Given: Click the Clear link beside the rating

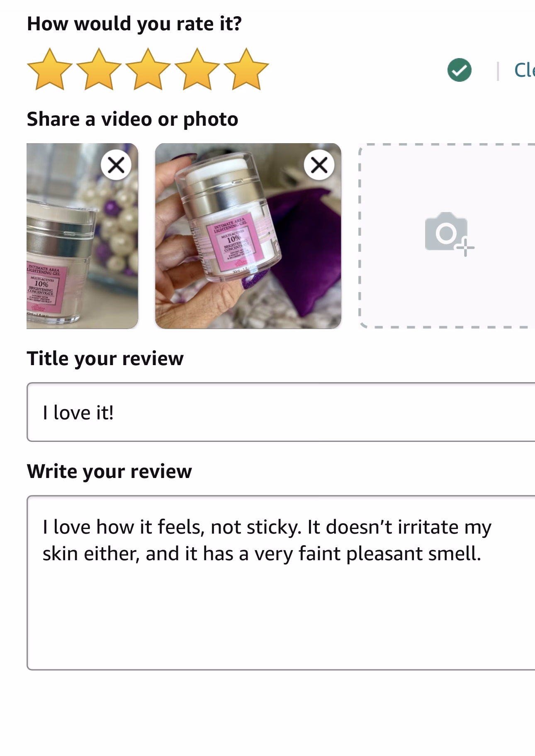Looking at the screenshot, I should click(x=524, y=70).
